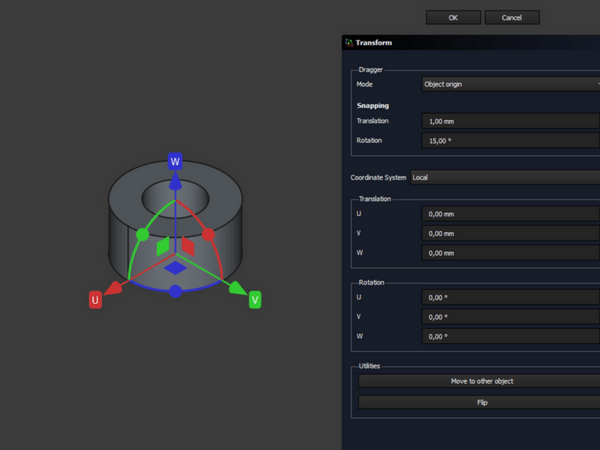Click the Transform panel title icon
Image resolution: width=600 pixels, height=450 pixels.
[x=348, y=43]
